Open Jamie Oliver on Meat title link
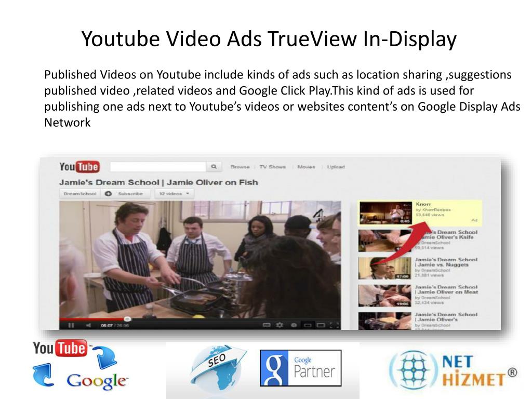 point(446,289)
